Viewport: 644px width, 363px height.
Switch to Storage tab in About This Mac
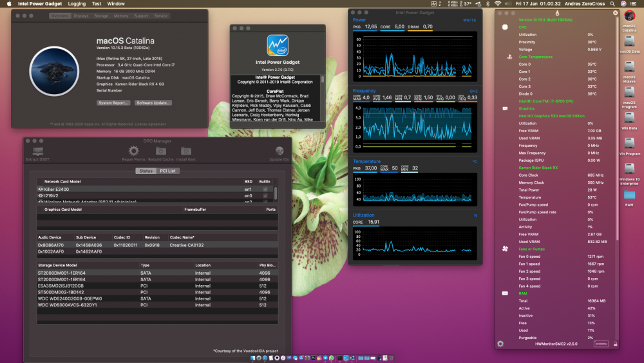click(x=101, y=16)
